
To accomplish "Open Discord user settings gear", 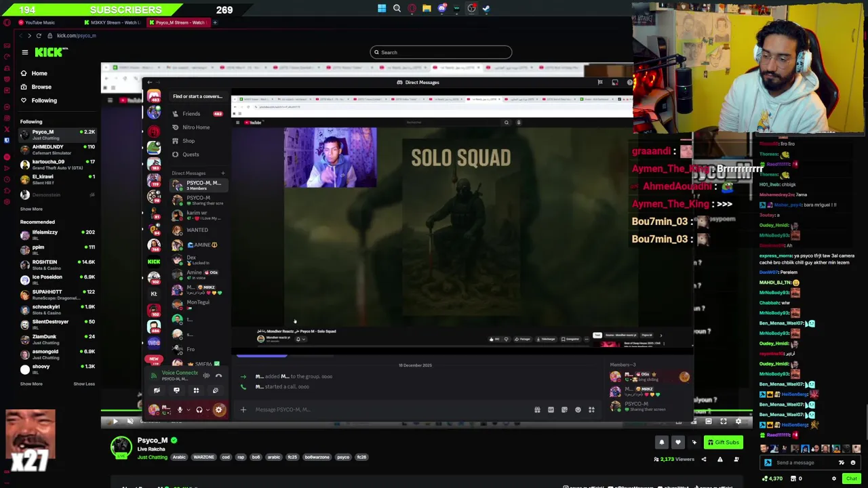I will click(218, 409).
